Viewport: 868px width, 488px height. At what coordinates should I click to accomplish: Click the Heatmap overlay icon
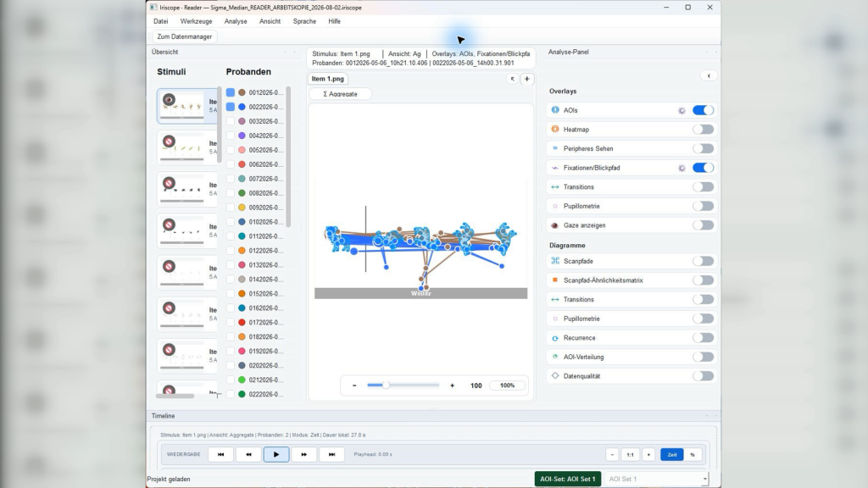pos(555,130)
